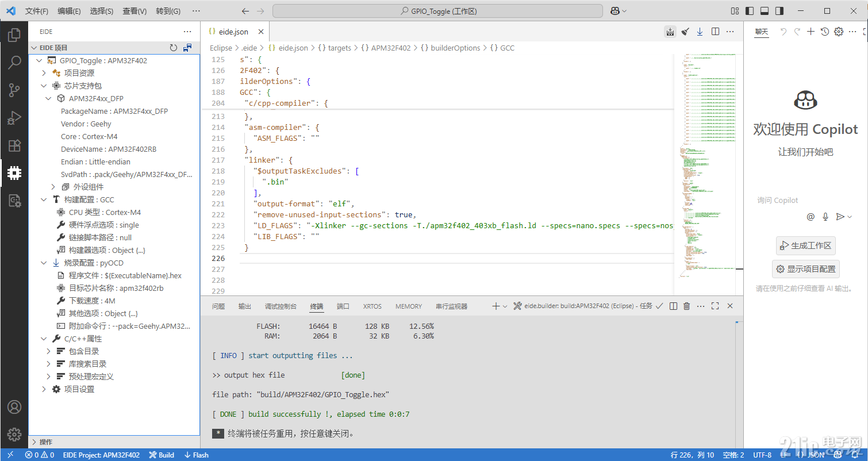Open Accounts menu in activity bar

tap(14, 407)
